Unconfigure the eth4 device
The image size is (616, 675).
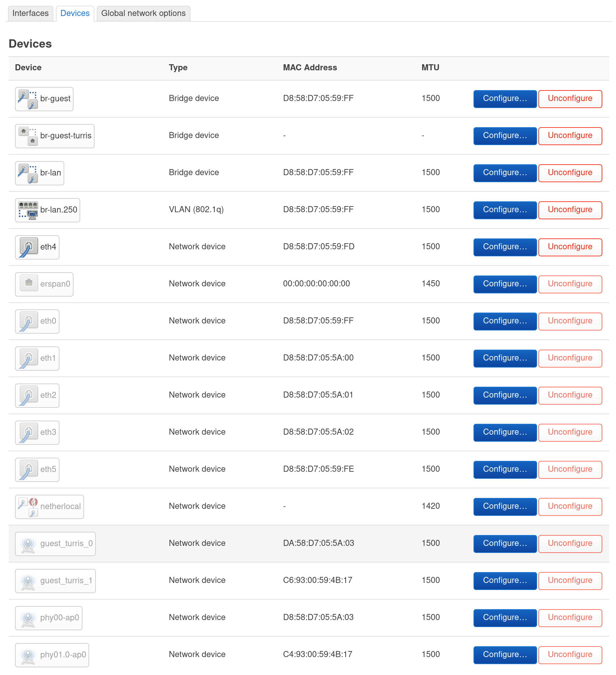pos(570,247)
